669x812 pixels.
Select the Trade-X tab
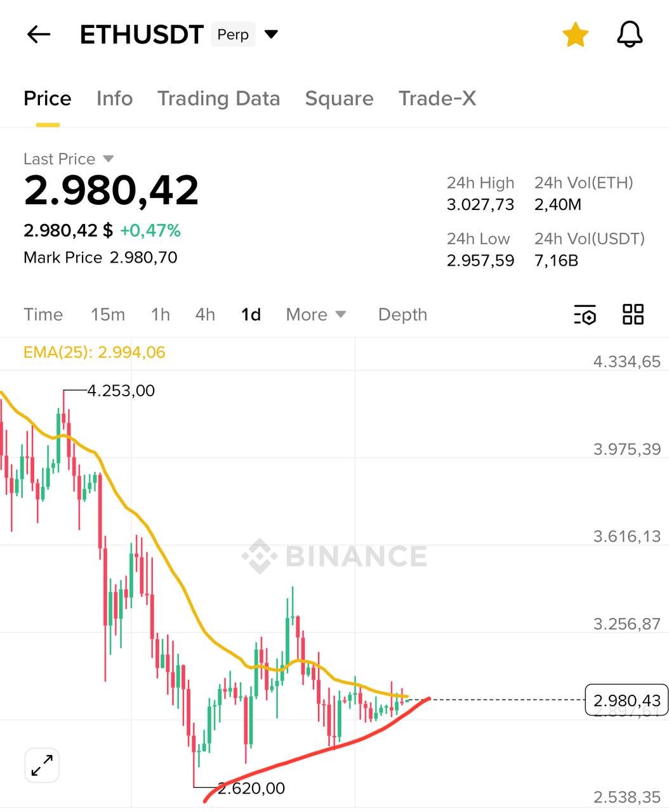tap(437, 99)
